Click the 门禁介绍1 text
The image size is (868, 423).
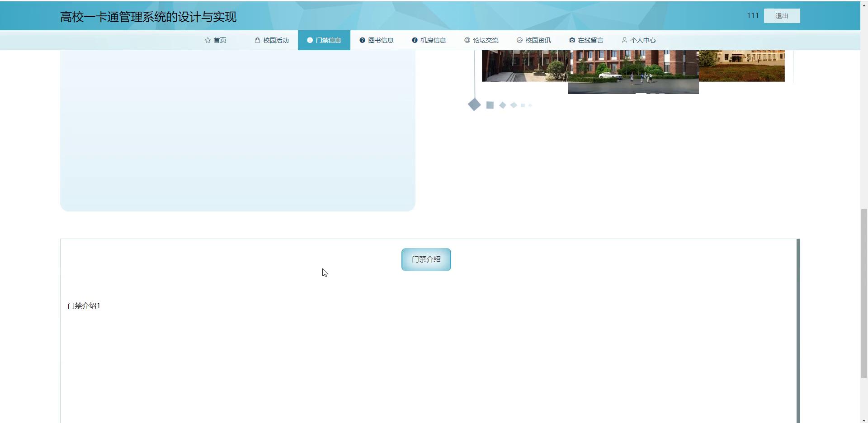[x=84, y=306]
